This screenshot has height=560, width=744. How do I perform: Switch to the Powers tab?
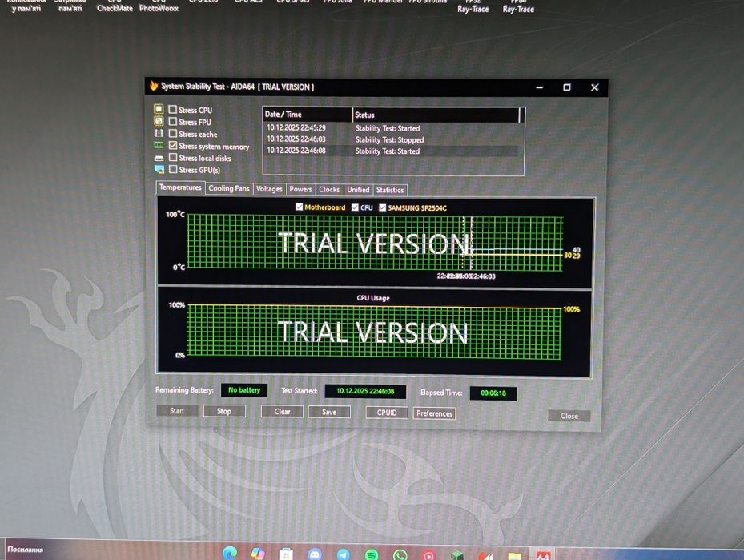[300, 189]
